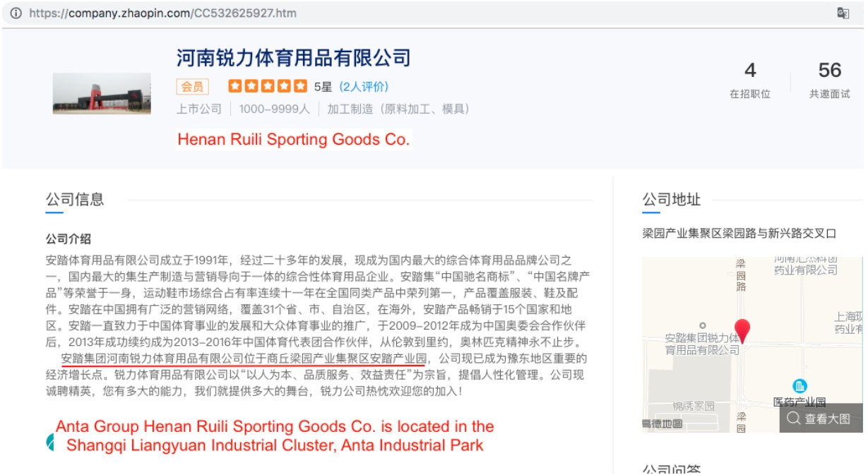
Task: Click the site info icon in address bar
Action: tap(16, 13)
